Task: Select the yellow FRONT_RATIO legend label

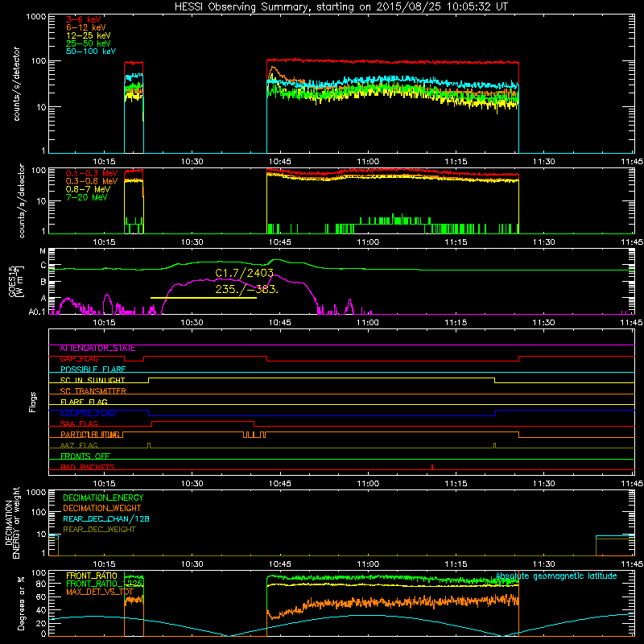Action: [x=92, y=576]
